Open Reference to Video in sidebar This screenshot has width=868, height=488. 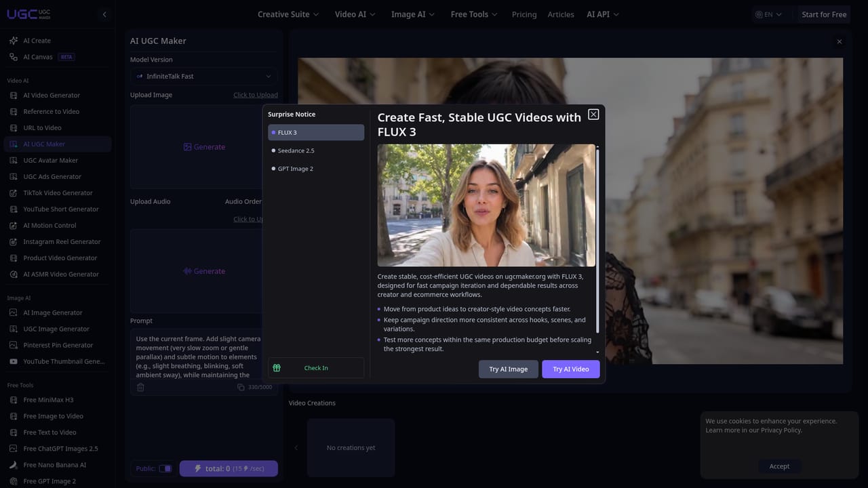point(58,112)
